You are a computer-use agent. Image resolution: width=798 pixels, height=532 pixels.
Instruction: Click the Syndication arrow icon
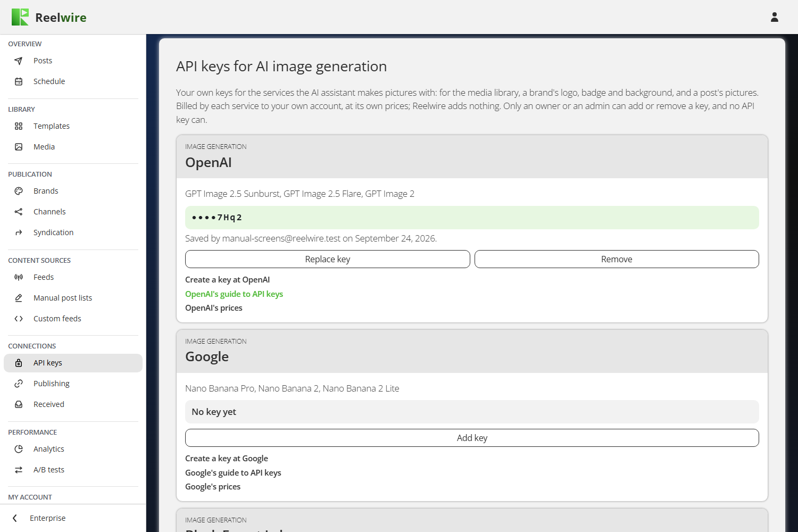point(19,232)
